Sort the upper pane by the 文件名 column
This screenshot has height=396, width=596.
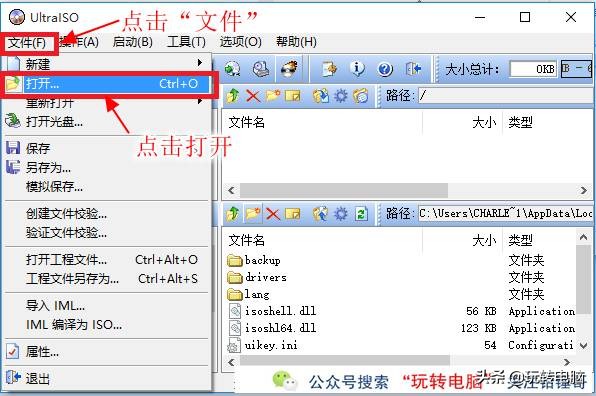tap(322, 122)
